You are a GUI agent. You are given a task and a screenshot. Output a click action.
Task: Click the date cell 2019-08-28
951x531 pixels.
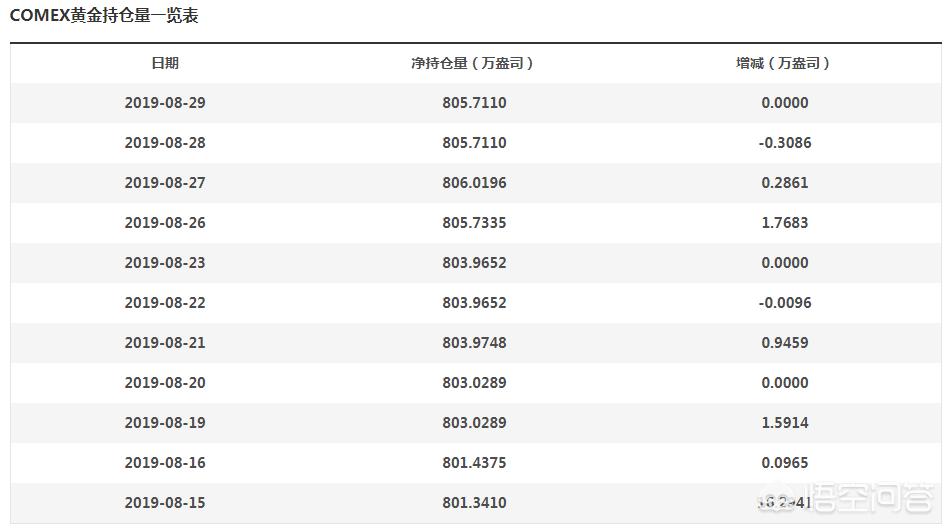(x=165, y=142)
